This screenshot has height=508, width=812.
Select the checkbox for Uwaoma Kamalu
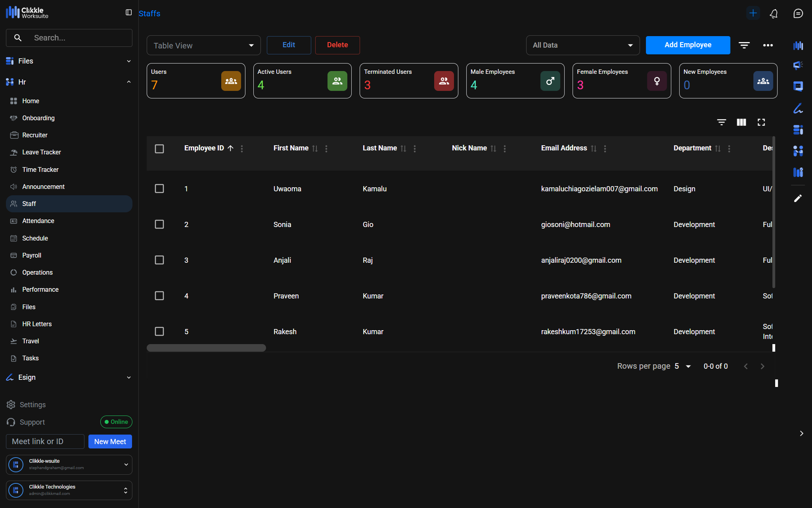pyautogui.click(x=159, y=189)
